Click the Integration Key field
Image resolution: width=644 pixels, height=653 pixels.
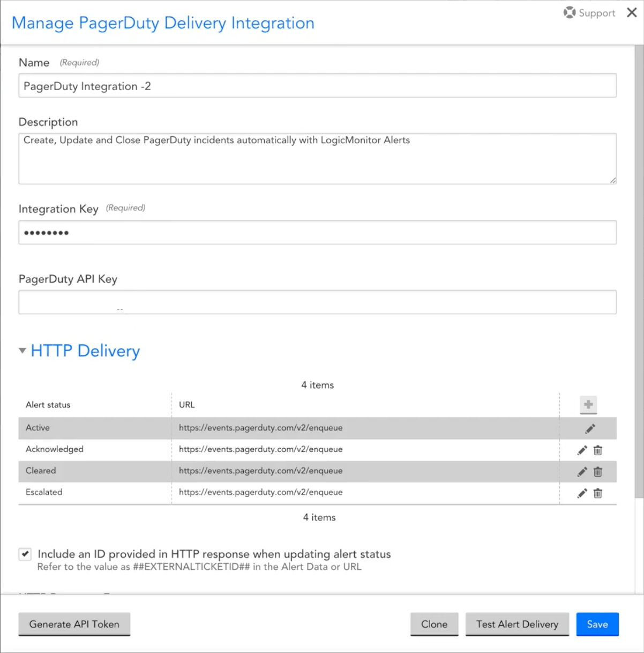[x=316, y=232]
